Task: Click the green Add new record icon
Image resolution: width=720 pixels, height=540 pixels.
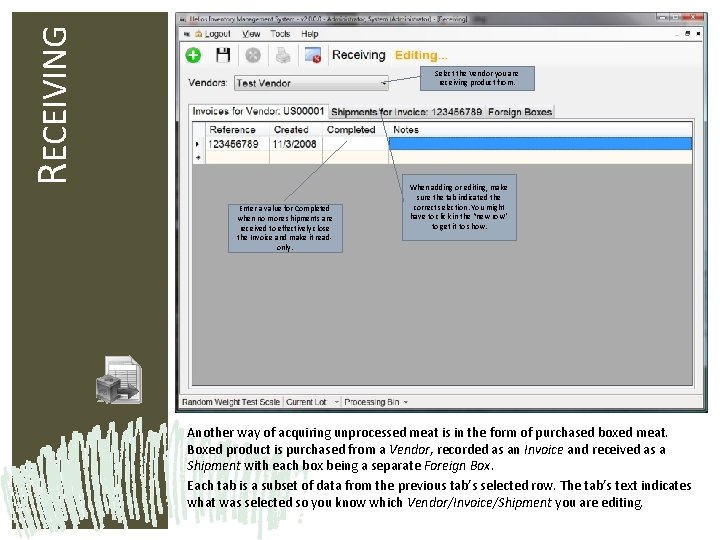Action: point(193,55)
